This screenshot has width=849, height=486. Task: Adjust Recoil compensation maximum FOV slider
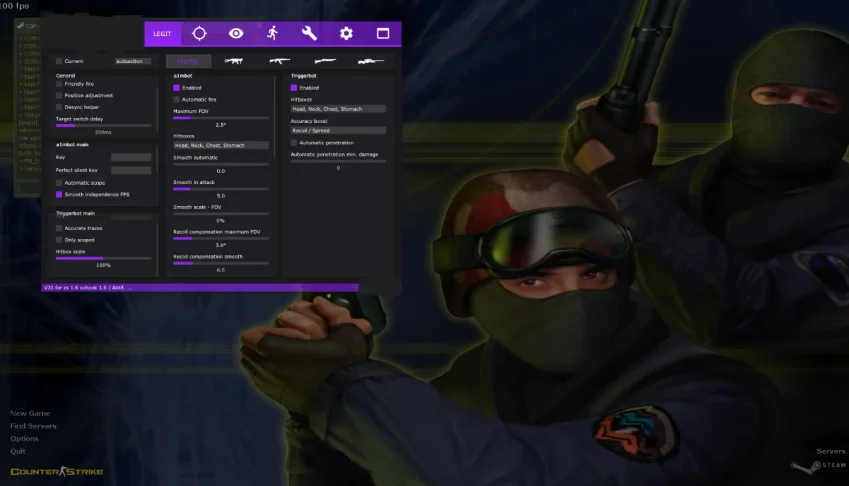[221, 238]
